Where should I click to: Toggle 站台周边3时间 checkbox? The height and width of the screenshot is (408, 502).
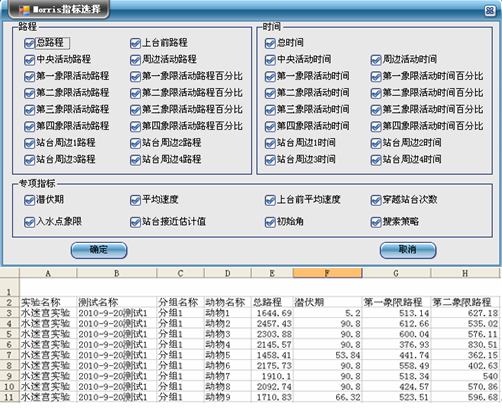click(270, 160)
